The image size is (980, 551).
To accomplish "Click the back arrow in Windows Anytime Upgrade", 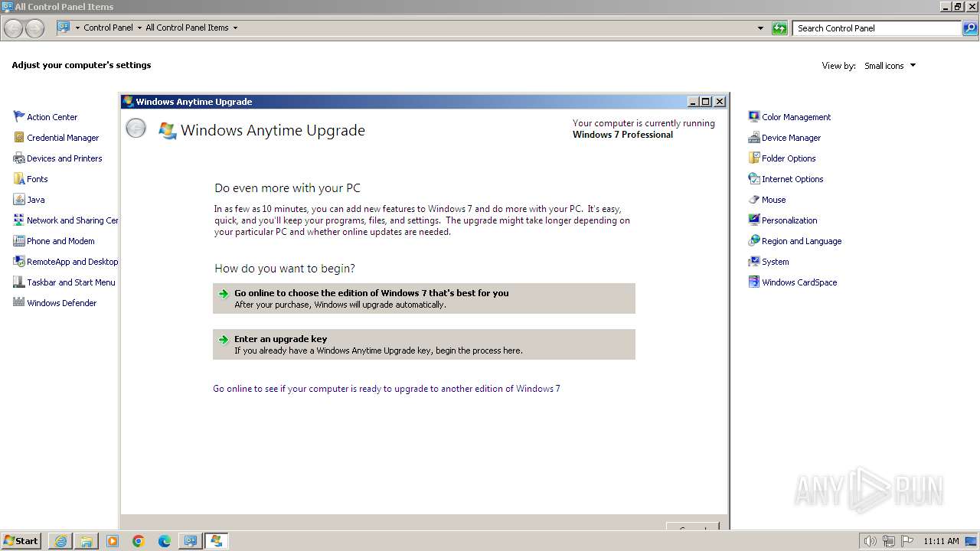I will coord(136,129).
